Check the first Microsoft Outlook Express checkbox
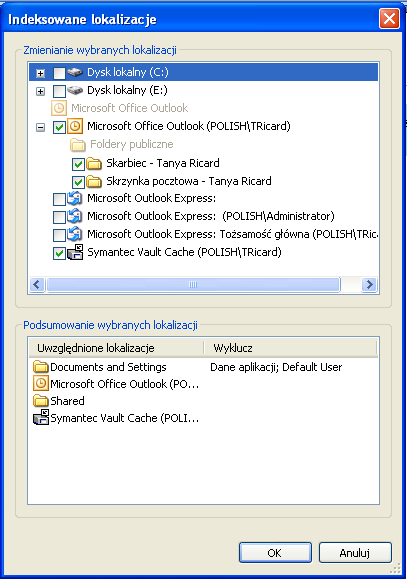407x579 pixels. coord(59,199)
